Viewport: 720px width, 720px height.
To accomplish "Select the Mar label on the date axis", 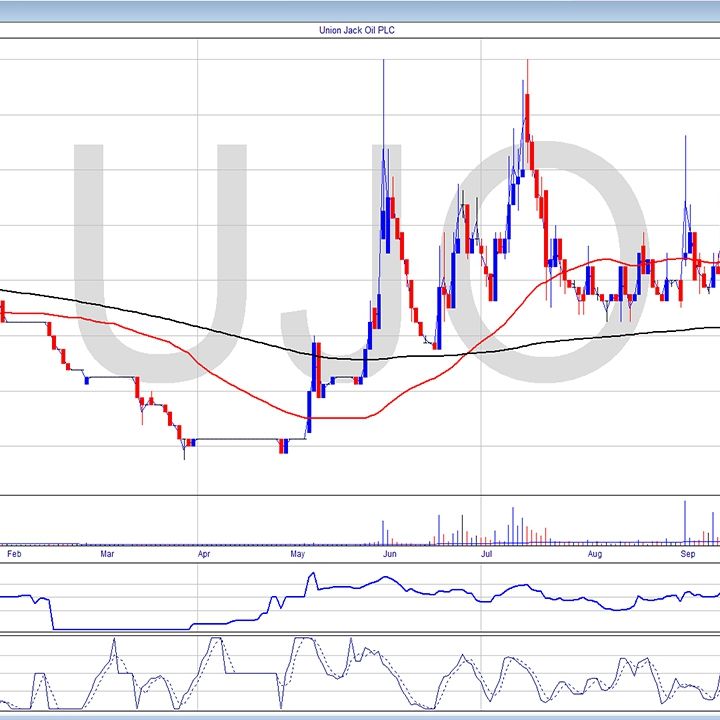I will (x=108, y=552).
